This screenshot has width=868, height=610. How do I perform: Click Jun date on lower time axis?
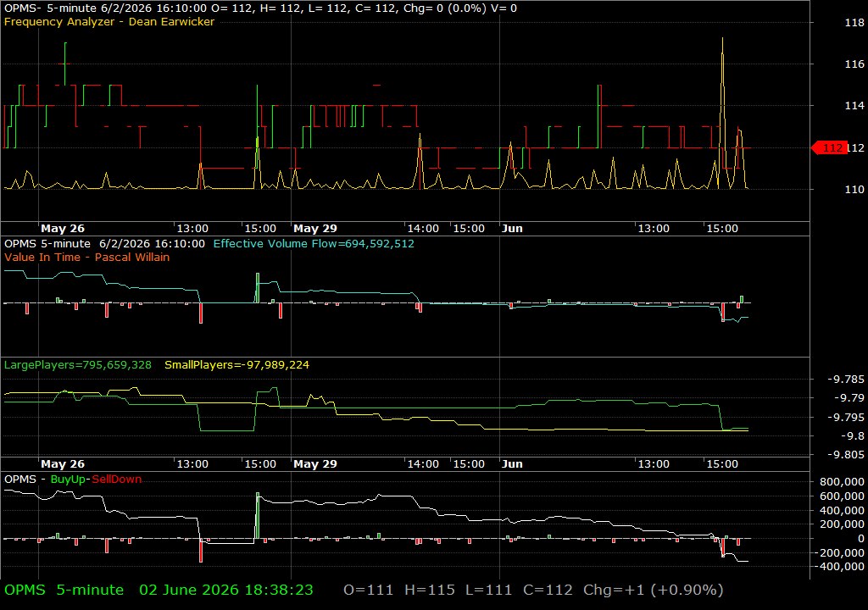(512, 464)
